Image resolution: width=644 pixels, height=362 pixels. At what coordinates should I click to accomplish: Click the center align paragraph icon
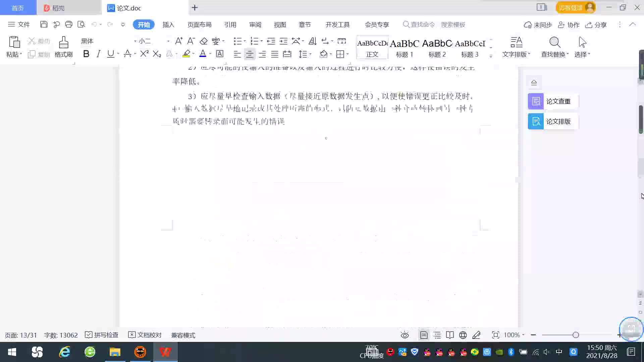click(x=249, y=54)
